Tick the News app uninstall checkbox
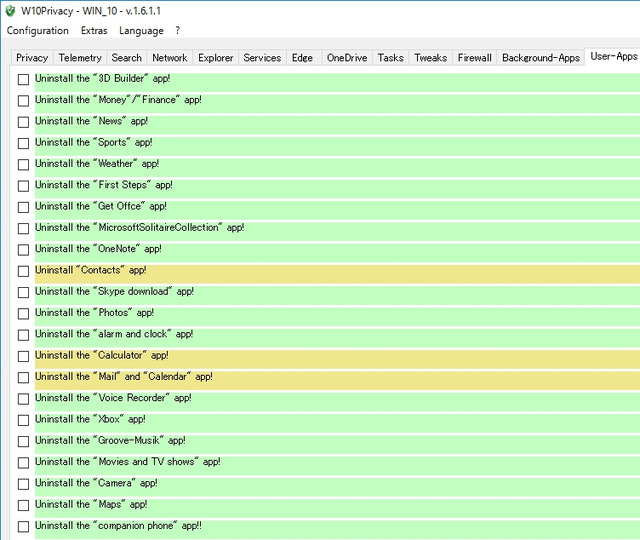The height and width of the screenshot is (540, 640). 23,122
